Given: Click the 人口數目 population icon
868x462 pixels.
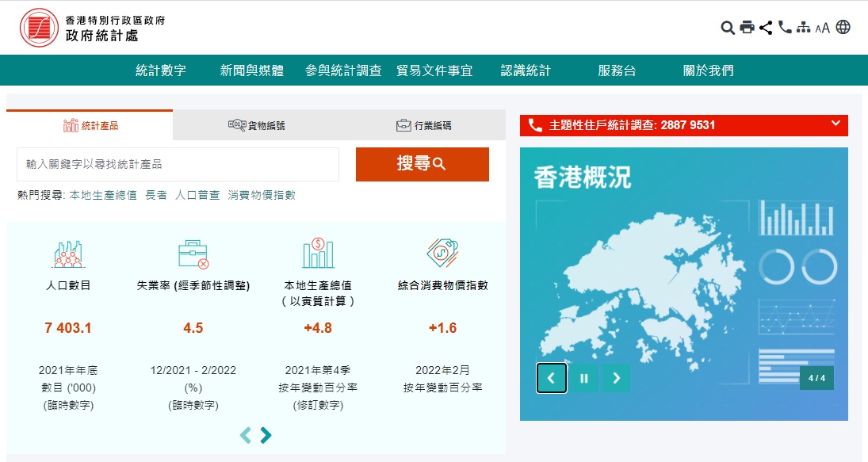Looking at the screenshot, I should coord(68,254).
